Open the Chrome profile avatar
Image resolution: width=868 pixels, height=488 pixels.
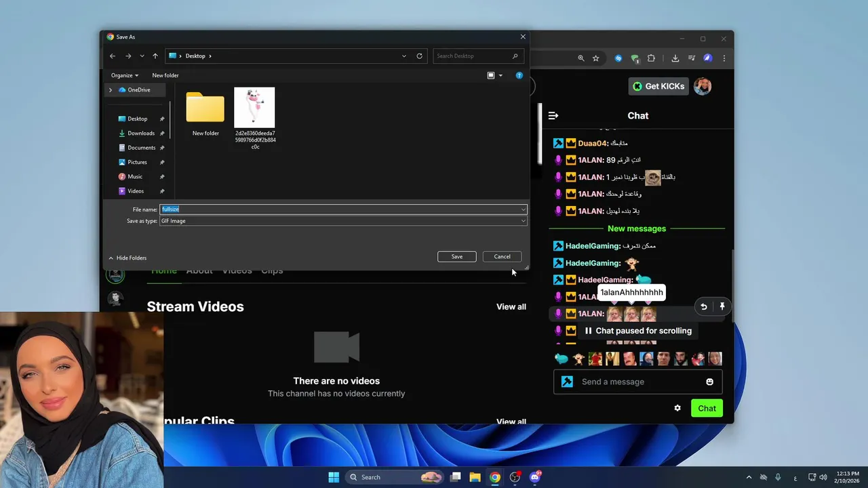[708, 58]
